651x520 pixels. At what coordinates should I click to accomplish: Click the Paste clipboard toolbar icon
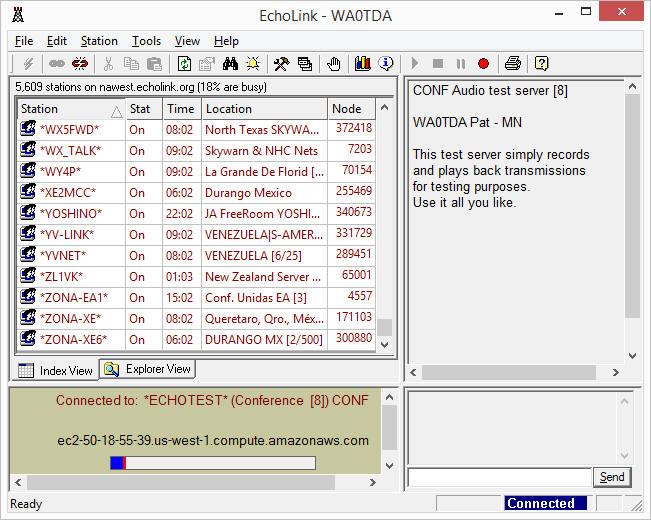(154, 64)
